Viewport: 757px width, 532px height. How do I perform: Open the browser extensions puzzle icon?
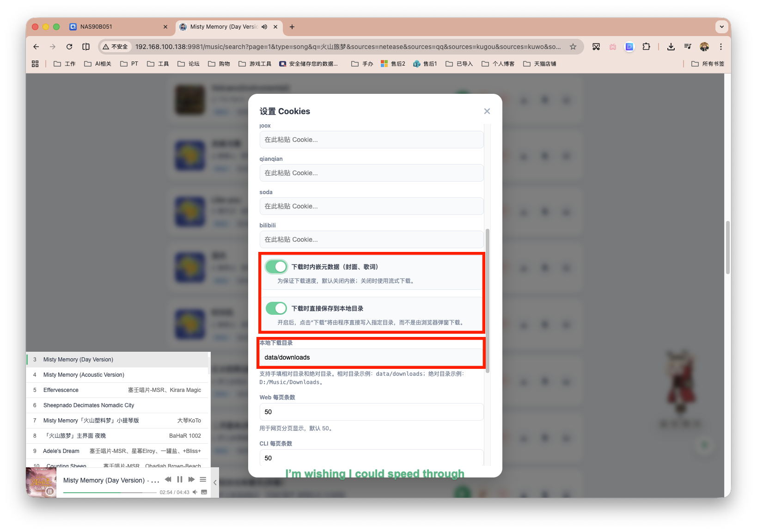646,47
